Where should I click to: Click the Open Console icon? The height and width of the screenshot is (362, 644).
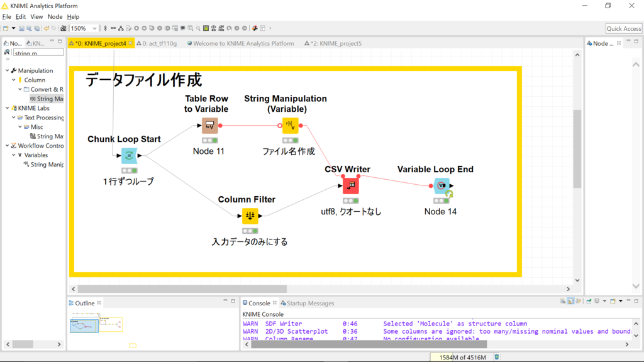click(613, 301)
